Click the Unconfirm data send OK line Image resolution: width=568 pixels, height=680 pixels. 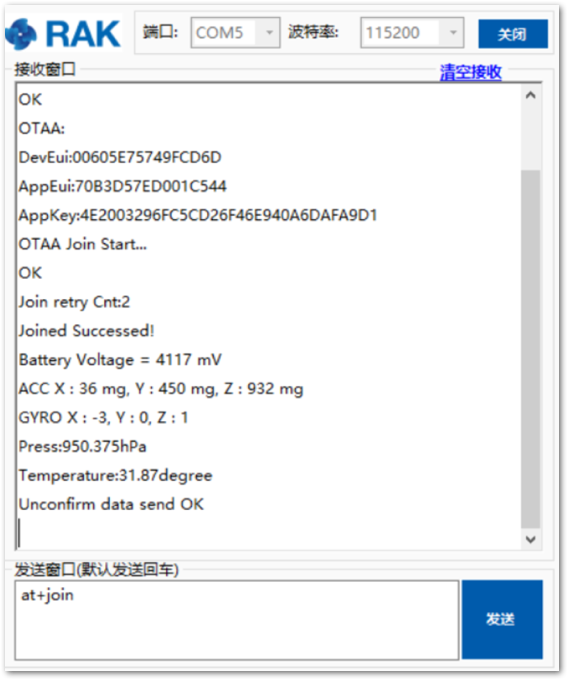tap(111, 504)
